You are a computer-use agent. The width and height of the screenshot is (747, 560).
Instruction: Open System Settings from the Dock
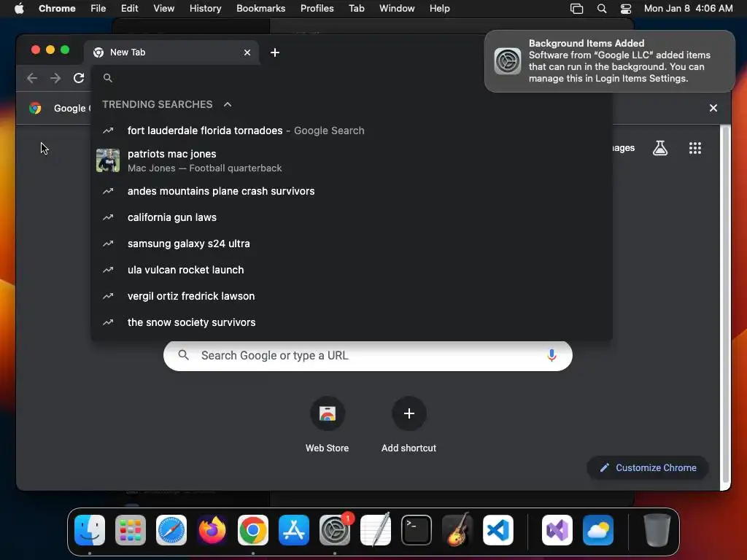click(x=335, y=530)
